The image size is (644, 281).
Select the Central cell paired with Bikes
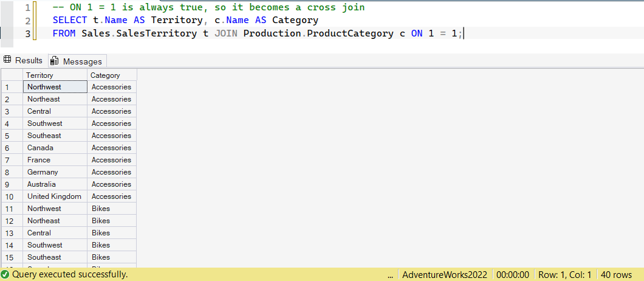tap(55, 233)
